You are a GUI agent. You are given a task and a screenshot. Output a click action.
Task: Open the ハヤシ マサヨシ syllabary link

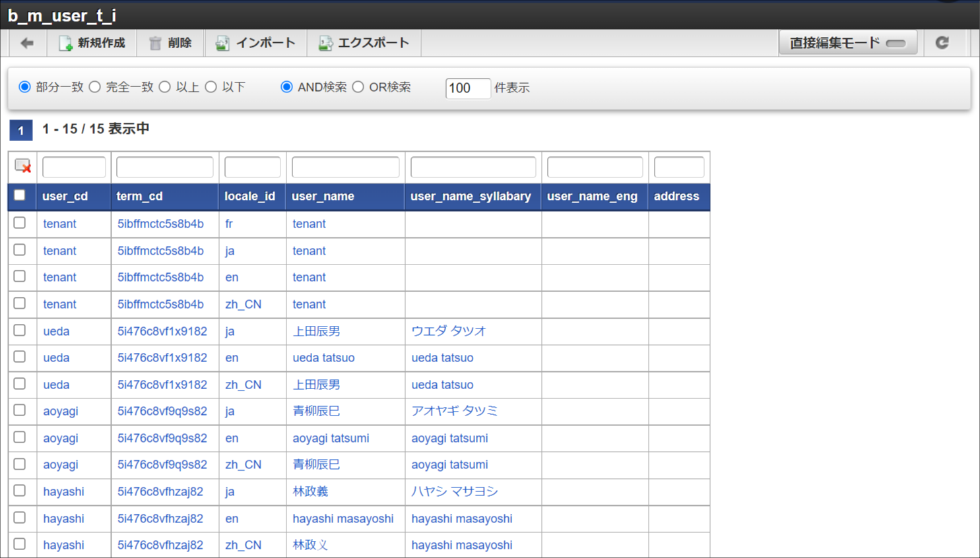coord(454,491)
